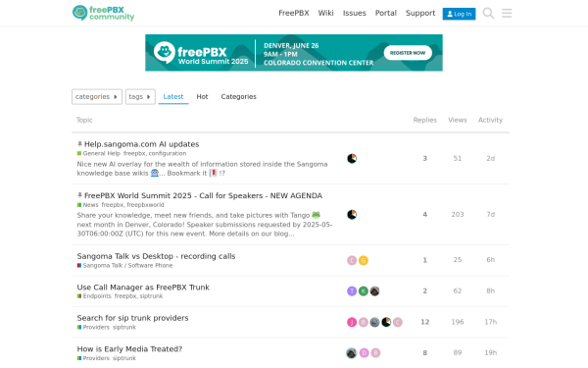Open topic Search for sip trunk providers

coord(132,318)
